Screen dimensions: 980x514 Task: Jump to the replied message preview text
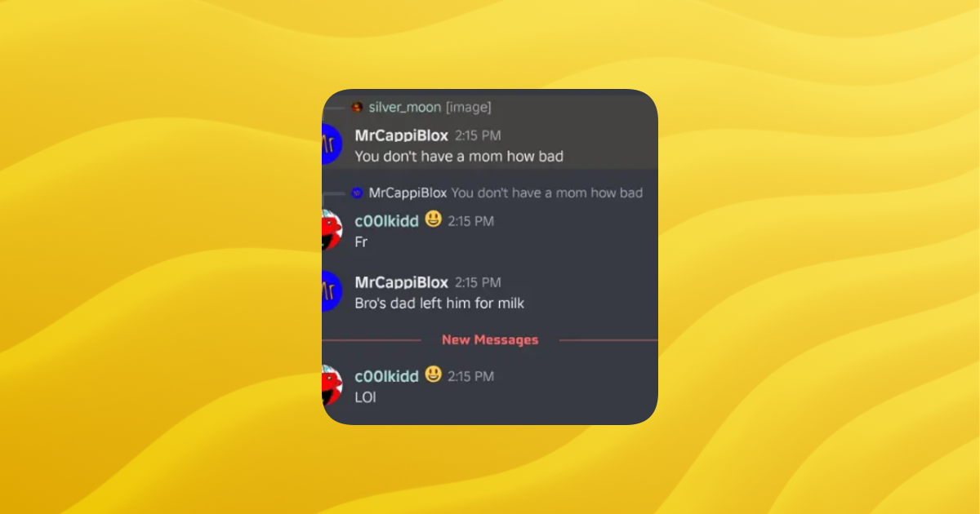coord(546,193)
